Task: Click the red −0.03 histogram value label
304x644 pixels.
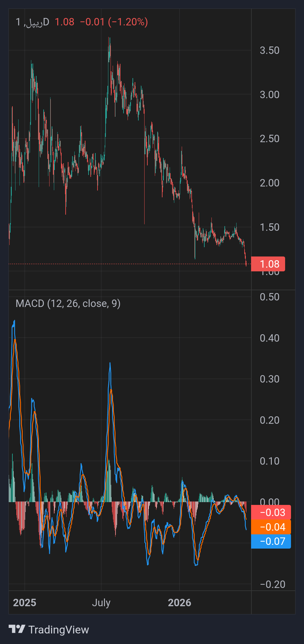Action: [x=271, y=512]
